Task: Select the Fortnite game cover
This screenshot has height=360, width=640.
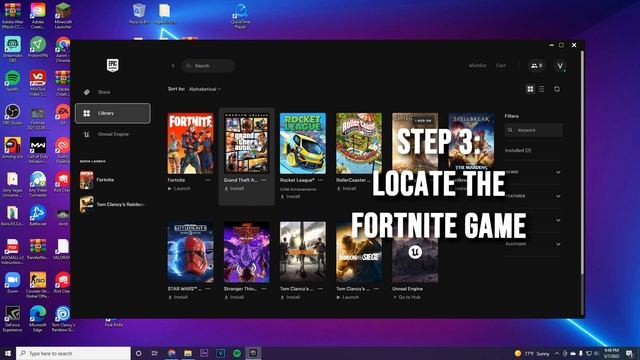Action: click(x=191, y=143)
